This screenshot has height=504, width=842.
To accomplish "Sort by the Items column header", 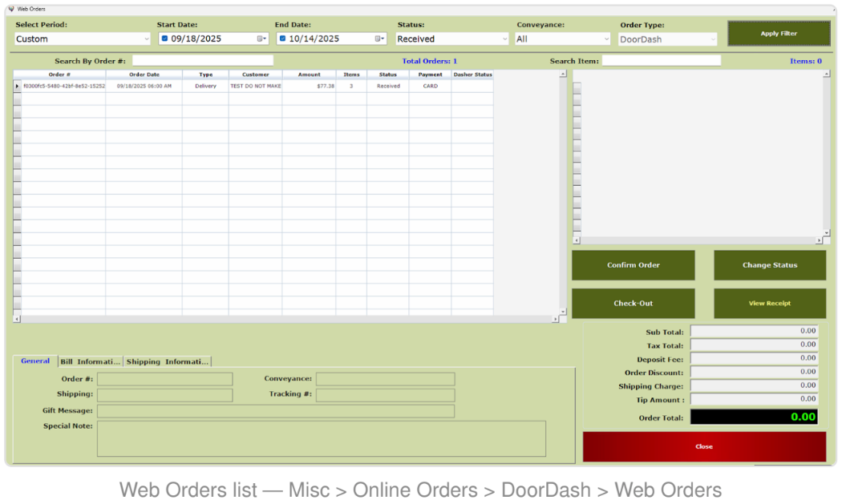I will click(x=352, y=75).
